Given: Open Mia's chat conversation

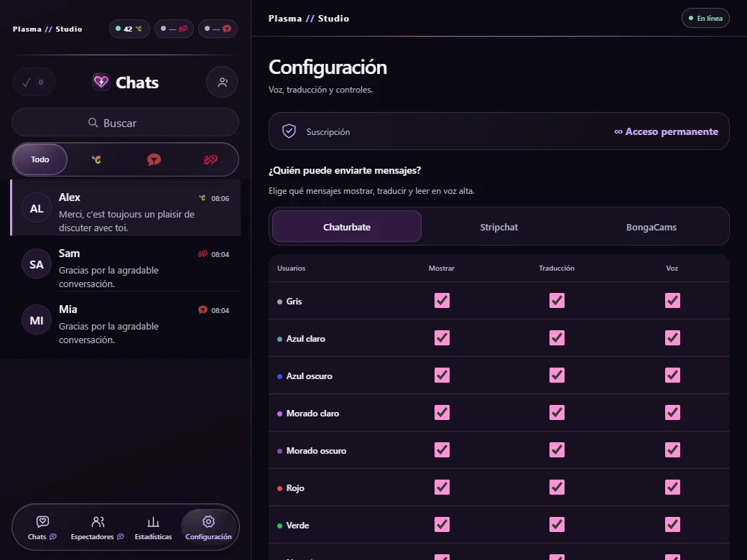Looking at the screenshot, I should (x=125, y=320).
